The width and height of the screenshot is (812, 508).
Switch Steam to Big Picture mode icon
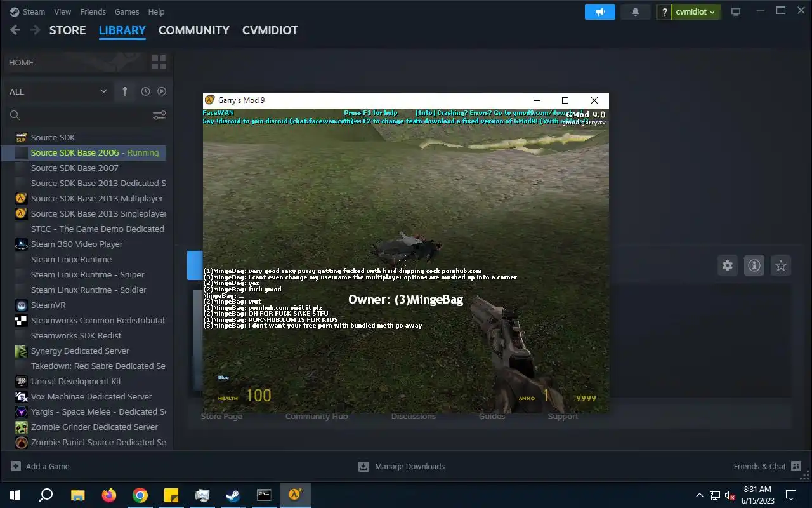click(x=736, y=12)
